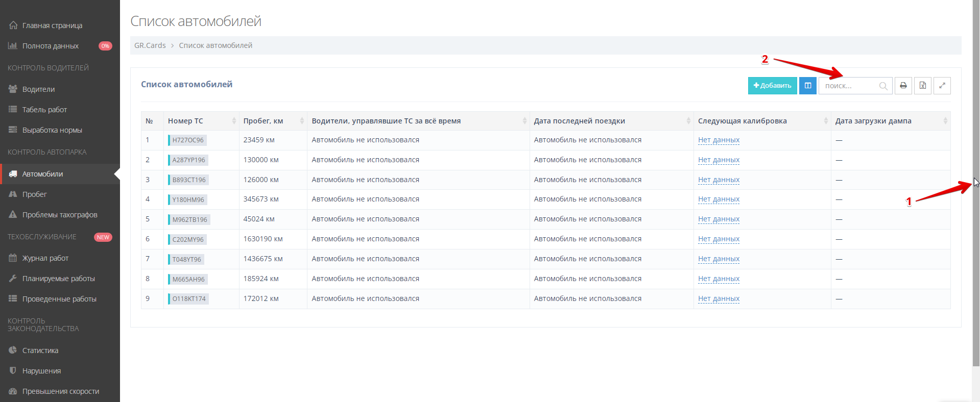The width and height of the screenshot is (980, 402).
Task: Sort by Следующая калибровка column
Action: [825, 121]
